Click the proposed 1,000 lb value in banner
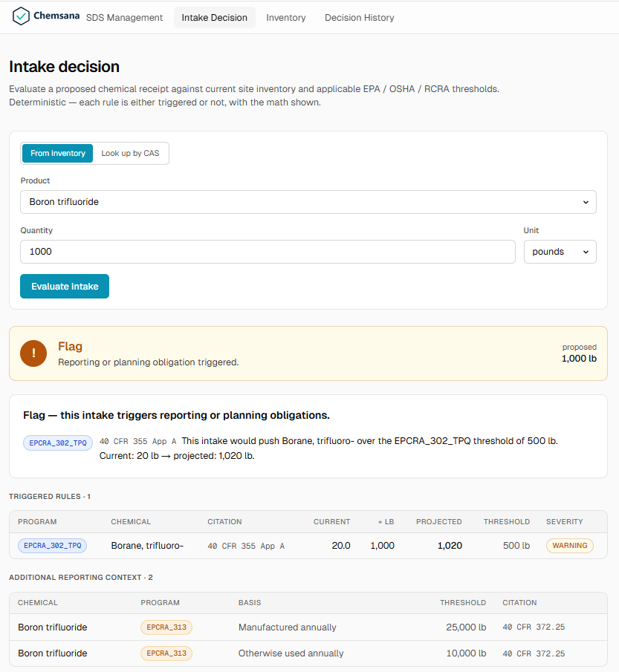 (x=579, y=359)
